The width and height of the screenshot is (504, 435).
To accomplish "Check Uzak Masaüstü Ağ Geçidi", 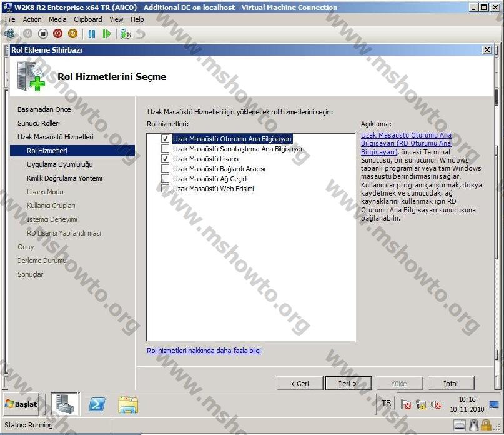I will pos(166,179).
